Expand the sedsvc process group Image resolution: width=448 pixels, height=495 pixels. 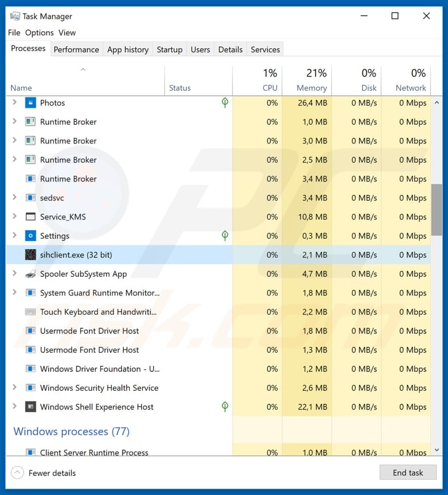pyautogui.click(x=14, y=197)
